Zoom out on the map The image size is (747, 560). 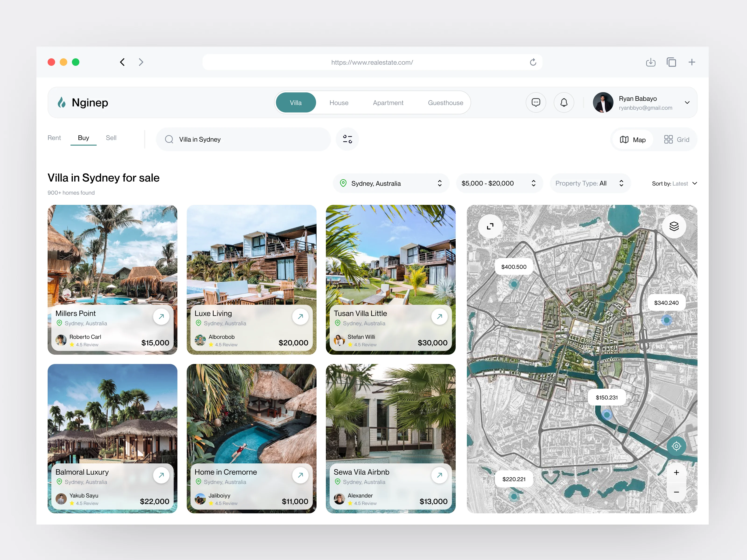point(676,492)
